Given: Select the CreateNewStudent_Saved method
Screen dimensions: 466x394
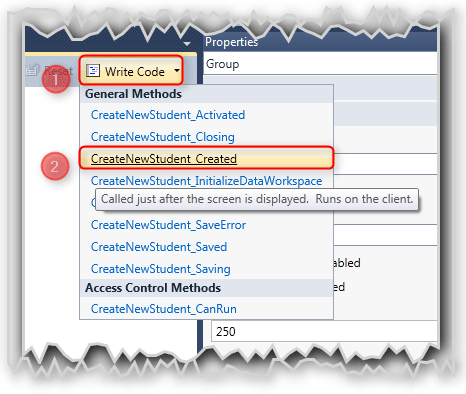Looking at the screenshot, I should click(x=159, y=247).
